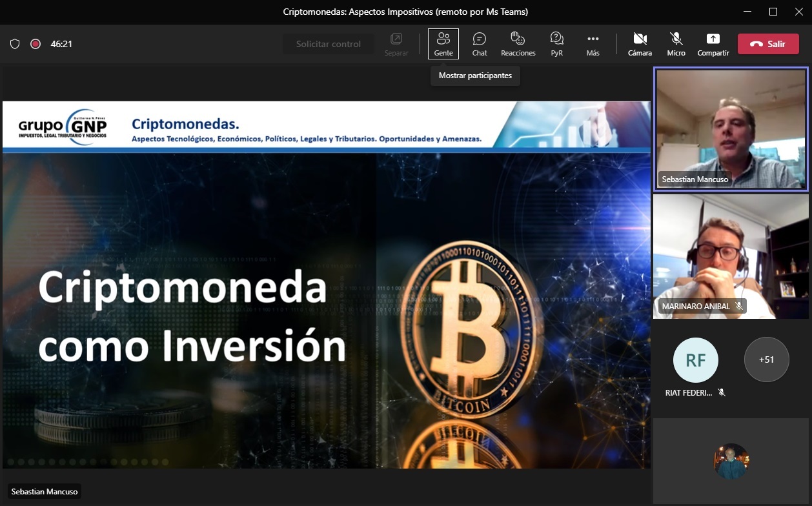Open the Reacciones menu

[x=518, y=44]
